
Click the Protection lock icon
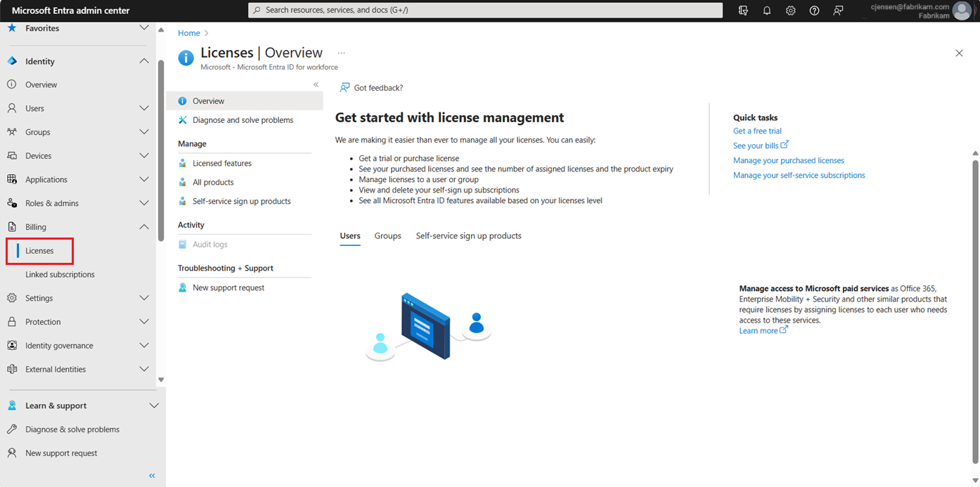coord(12,322)
